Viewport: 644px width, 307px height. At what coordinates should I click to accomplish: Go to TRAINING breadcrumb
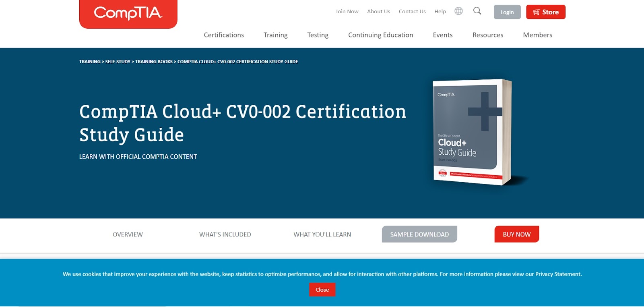[90, 62]
